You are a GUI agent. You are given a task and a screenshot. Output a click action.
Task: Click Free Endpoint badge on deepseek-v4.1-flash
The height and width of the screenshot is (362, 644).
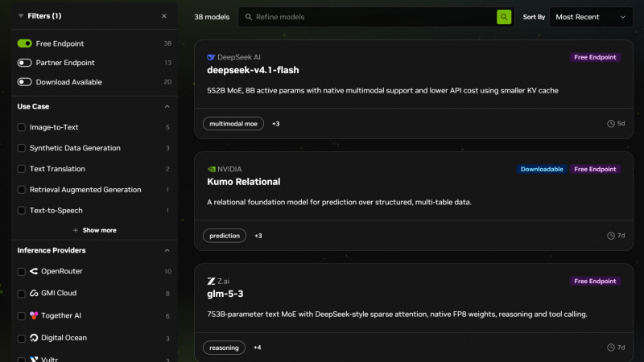(x=595, y=57)
